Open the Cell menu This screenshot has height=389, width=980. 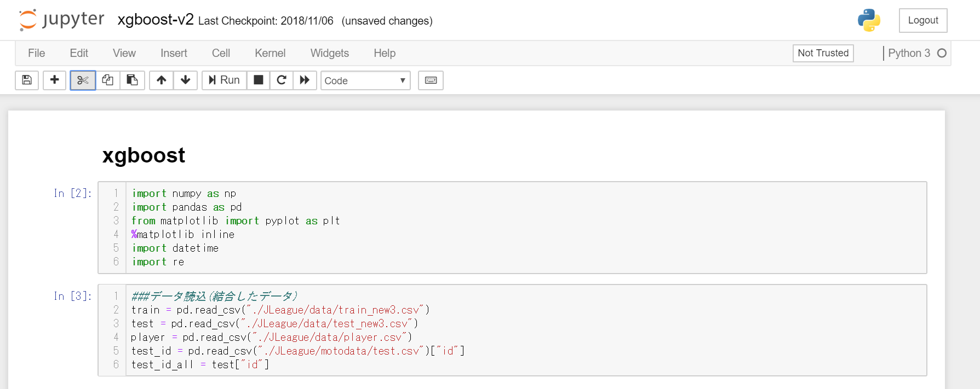221,53
